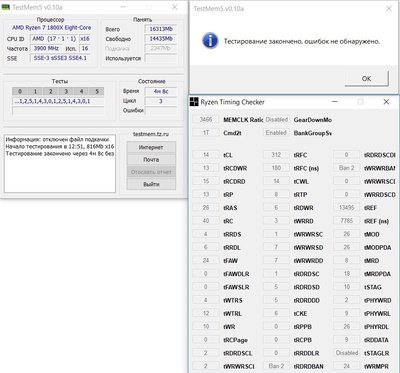Click the tREF value 13495 field
The height and width of the screenshot is (373, 400).
point(346,207)
